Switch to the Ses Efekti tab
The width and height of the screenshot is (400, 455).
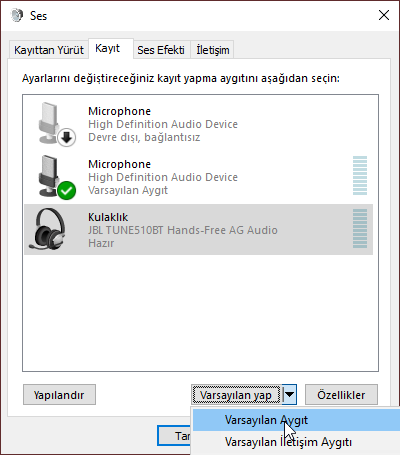click(x=161, y=50)
